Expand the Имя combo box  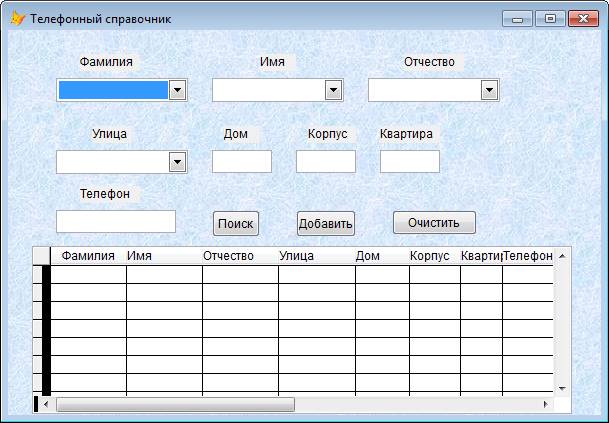tap(333, 91)
